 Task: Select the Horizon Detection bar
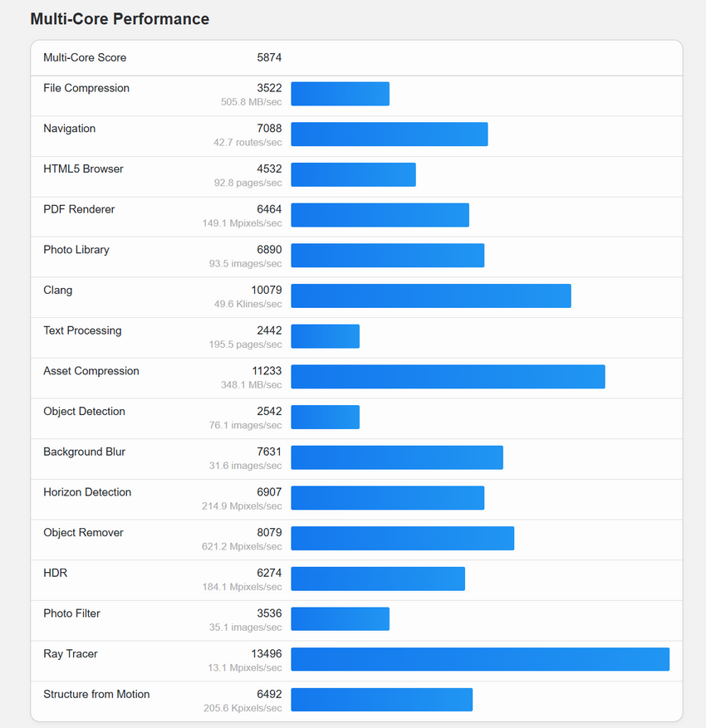[x=387, y=497]
